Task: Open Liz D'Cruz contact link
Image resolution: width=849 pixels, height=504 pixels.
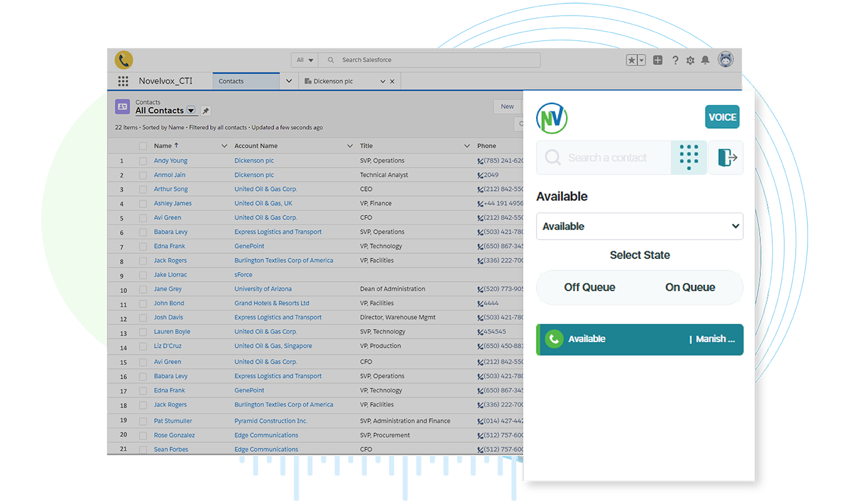Action: click(167, 346)
